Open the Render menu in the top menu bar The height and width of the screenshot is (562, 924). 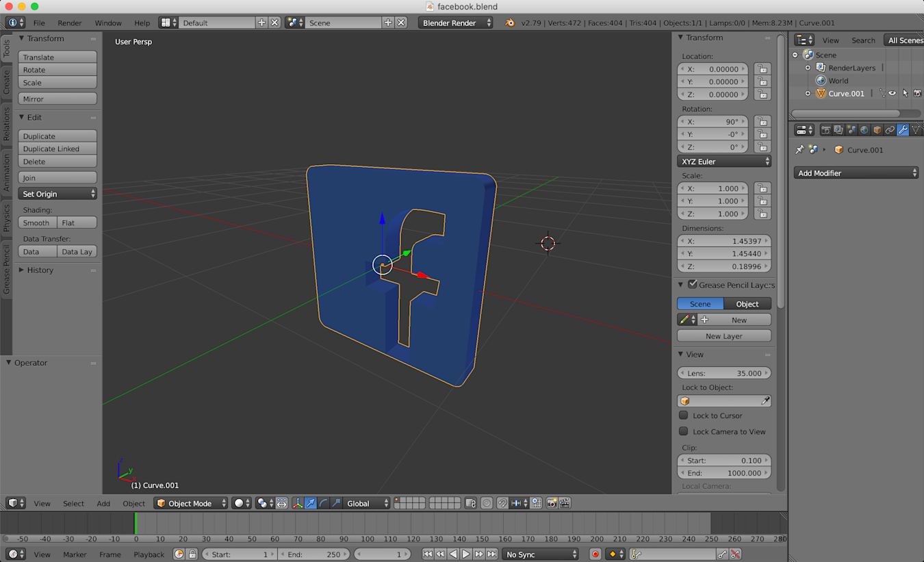point(69,23)
